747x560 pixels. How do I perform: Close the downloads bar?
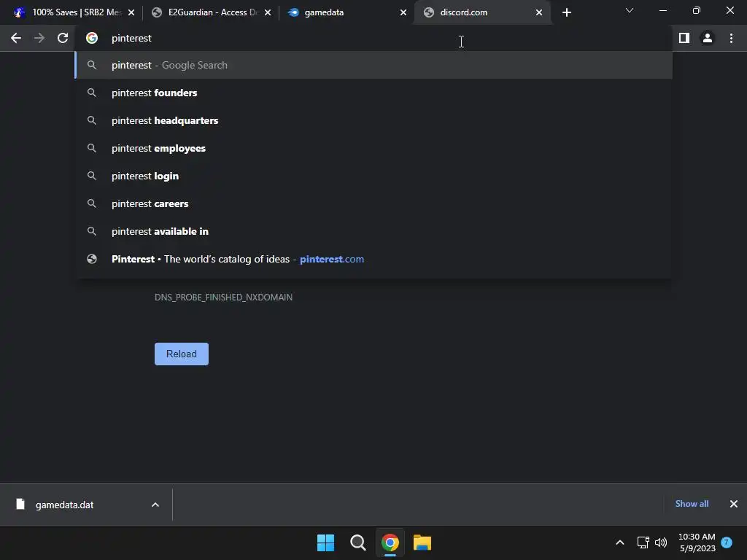point(734,504)
